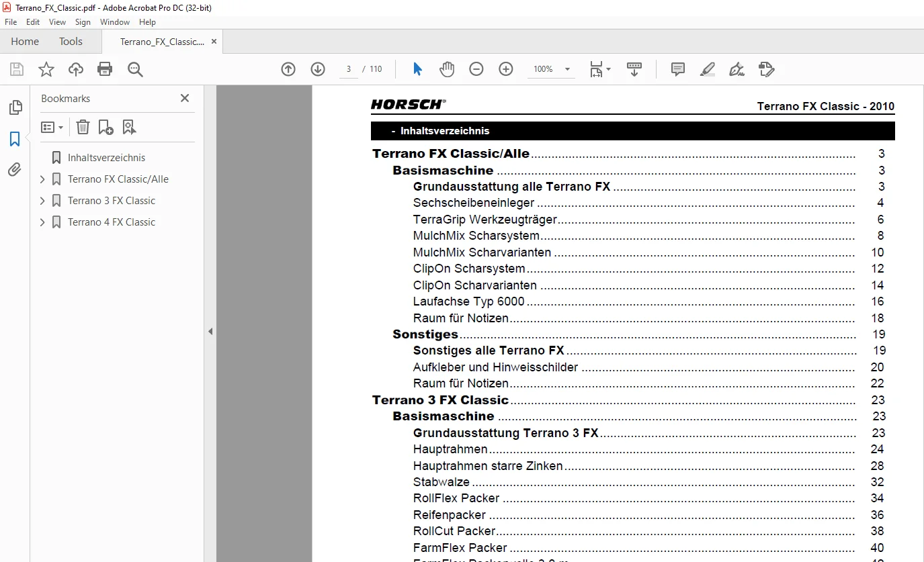Screen dimensions: 924x562
Task: Go to previous page arrow
Action: pos(288,69)
